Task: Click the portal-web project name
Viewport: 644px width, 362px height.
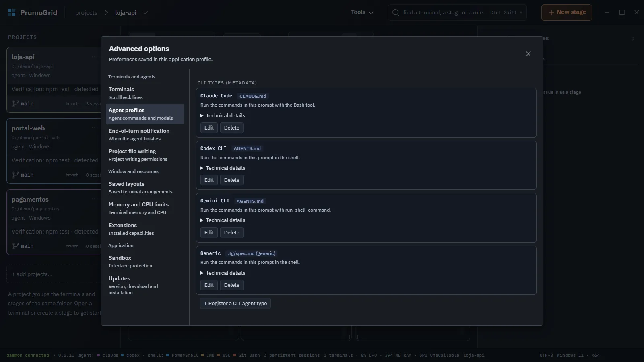Action: 28,128
